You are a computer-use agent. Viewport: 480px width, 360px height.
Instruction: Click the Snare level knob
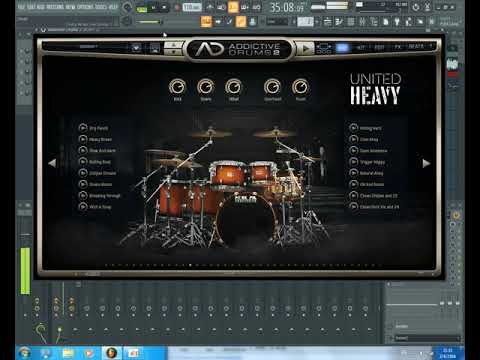206,87
